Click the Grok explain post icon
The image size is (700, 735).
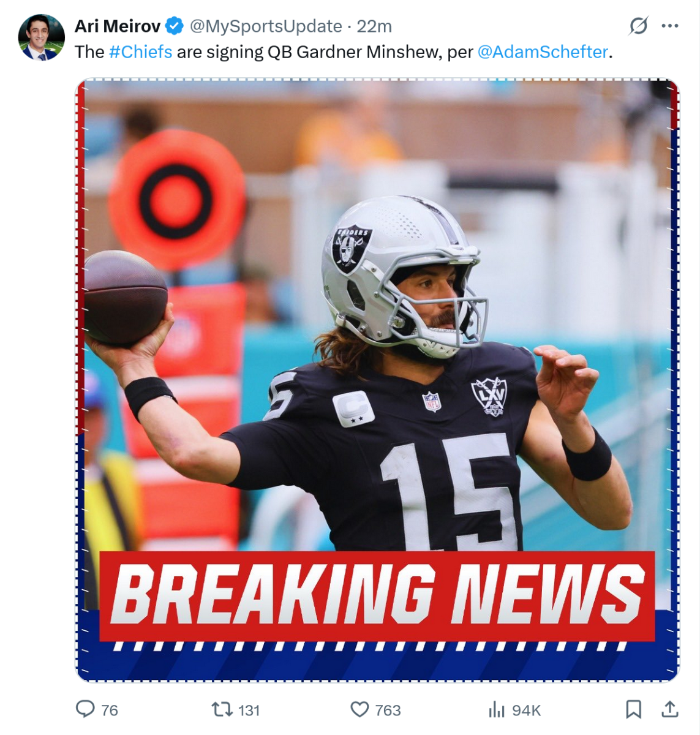638,26
